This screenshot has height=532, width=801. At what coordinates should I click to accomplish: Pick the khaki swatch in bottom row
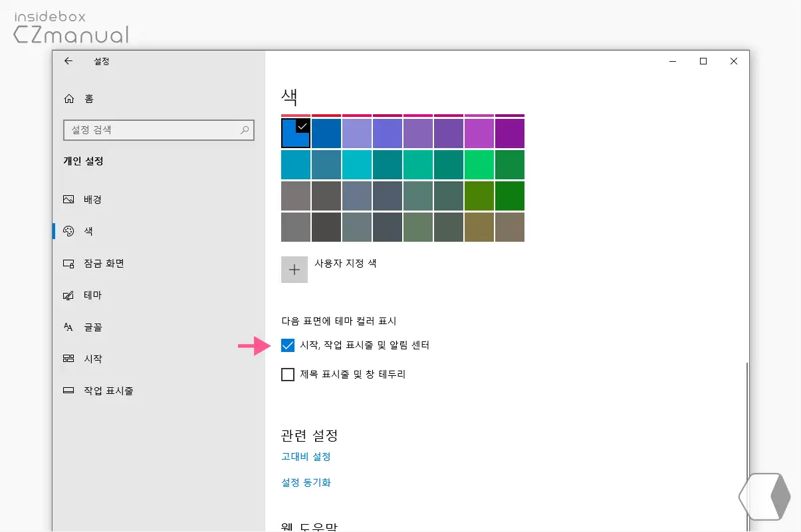pos(479,227)
